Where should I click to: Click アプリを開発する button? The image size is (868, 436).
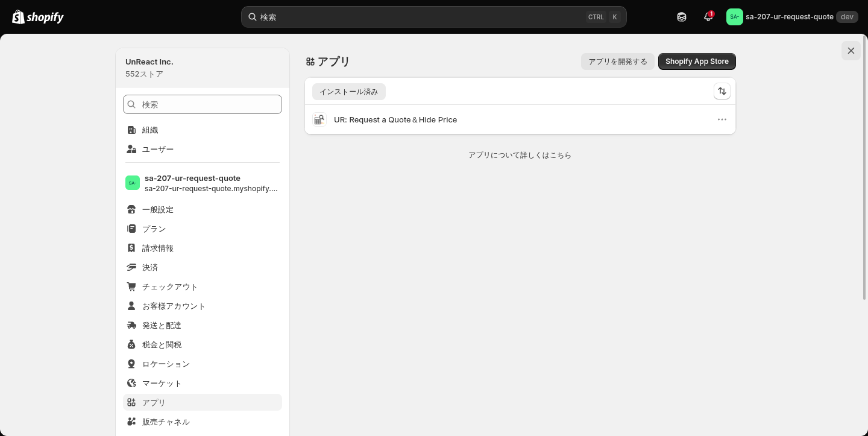(618, 62)
